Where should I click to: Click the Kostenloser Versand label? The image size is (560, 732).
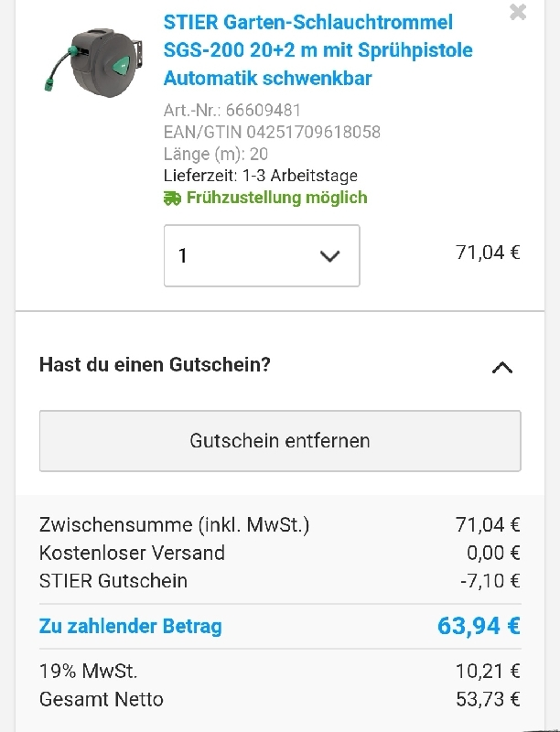132,553
